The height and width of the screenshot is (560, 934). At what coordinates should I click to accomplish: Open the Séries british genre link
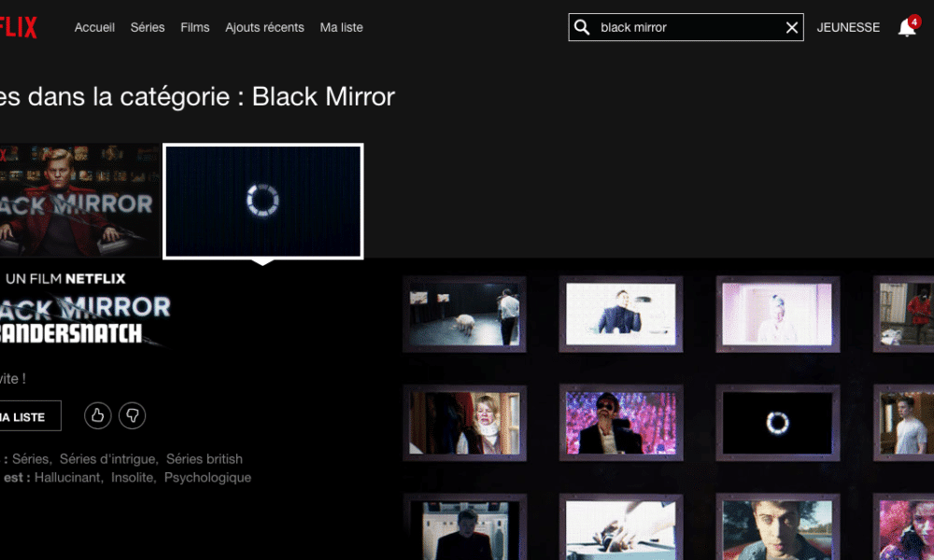204,459
